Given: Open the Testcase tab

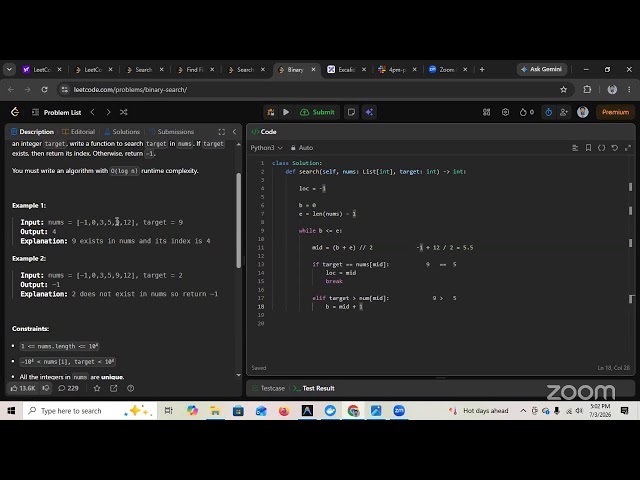Looking at the screenshot, I should click(x=269, y=388).
